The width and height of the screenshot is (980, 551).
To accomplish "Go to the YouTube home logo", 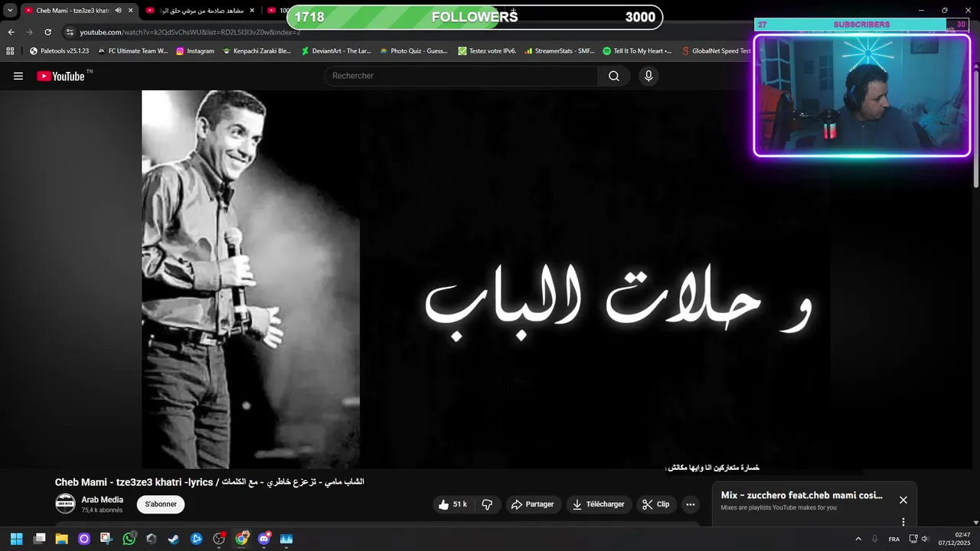I will tap(61, 76).
